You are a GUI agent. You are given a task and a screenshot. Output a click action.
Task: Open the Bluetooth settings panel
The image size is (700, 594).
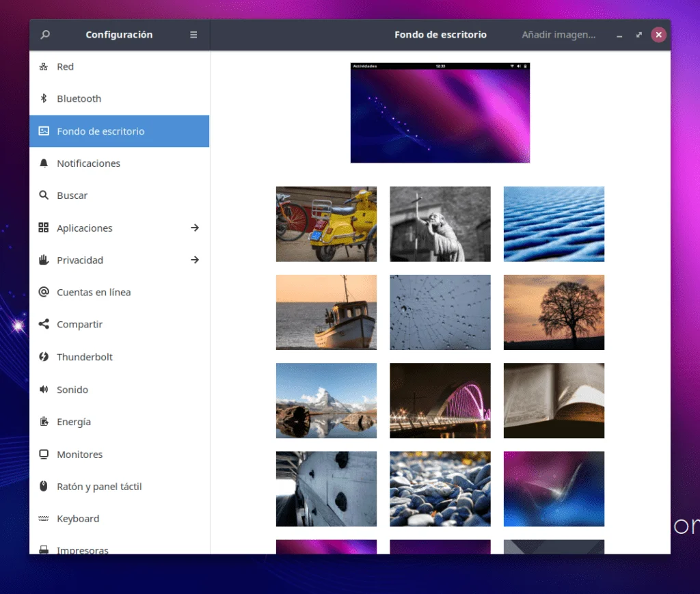pyautogui.click(x=119, y=98)
